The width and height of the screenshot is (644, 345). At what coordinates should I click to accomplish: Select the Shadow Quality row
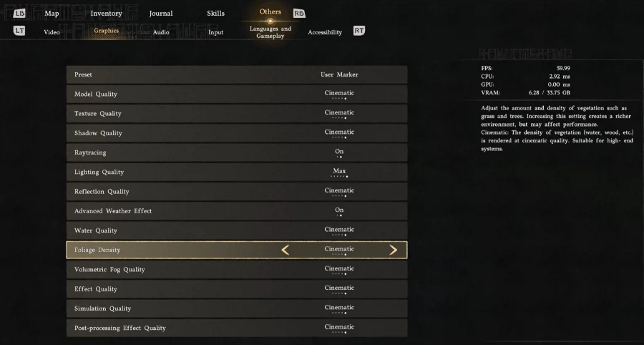click(236, 133)
